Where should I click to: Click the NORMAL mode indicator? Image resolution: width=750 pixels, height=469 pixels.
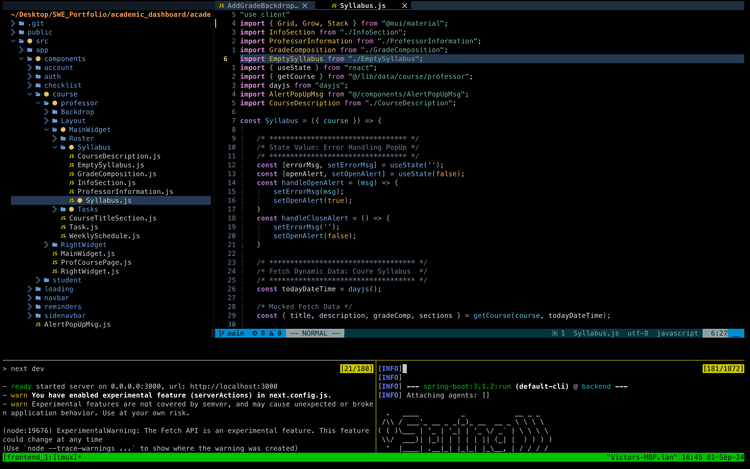pyautogui.click(x=315, y=333)
